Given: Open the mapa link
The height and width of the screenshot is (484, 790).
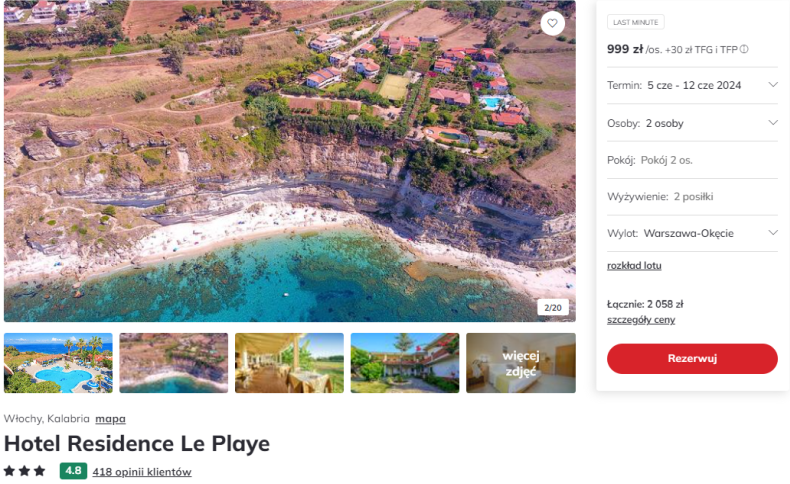Looking at the screenshot, I should click(110, 419).
